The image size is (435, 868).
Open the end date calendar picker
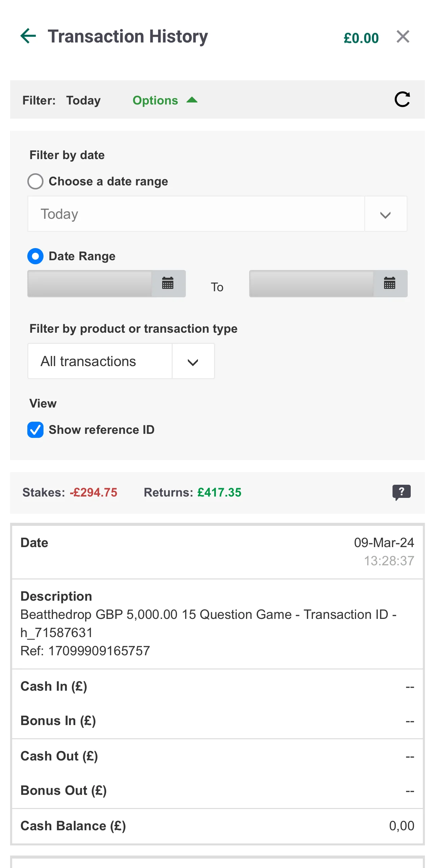[x=390, y=283]
